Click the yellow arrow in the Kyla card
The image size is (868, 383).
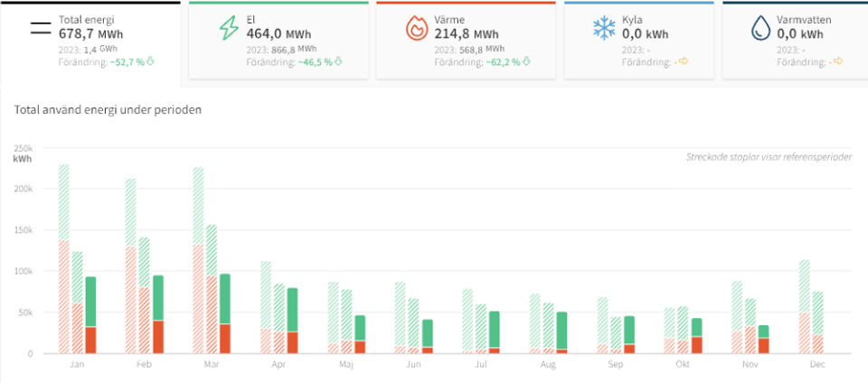click(684, 61)
